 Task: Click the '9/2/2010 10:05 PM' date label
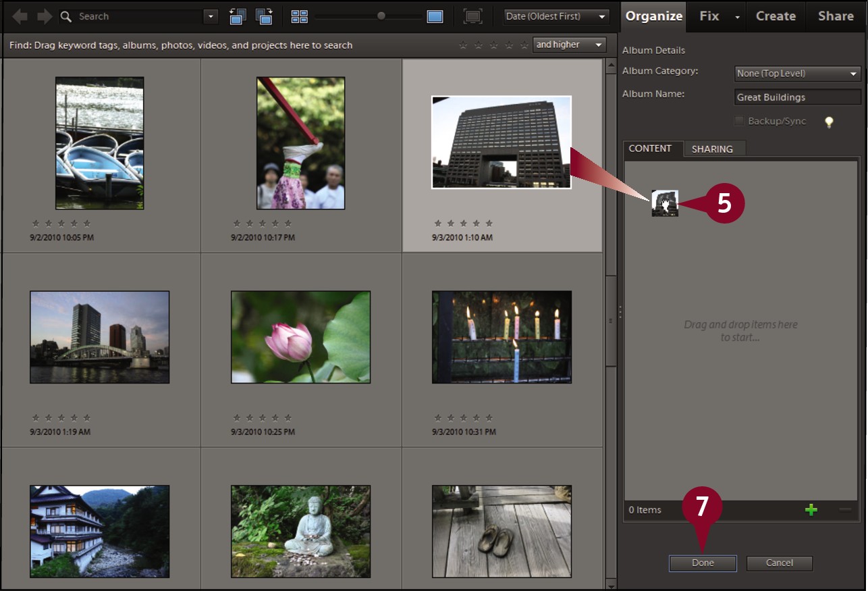(62, 238)
